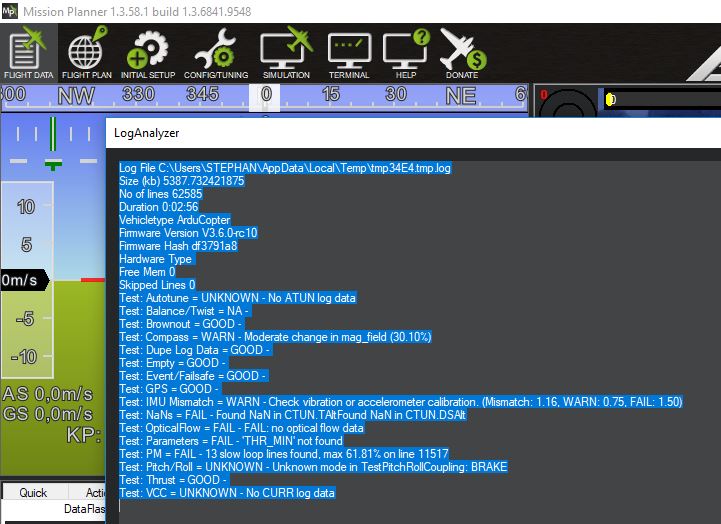Click the 'Skipped Lines 0' line
The width and height of the screenshot is (721, 524).
click(157, 285)
